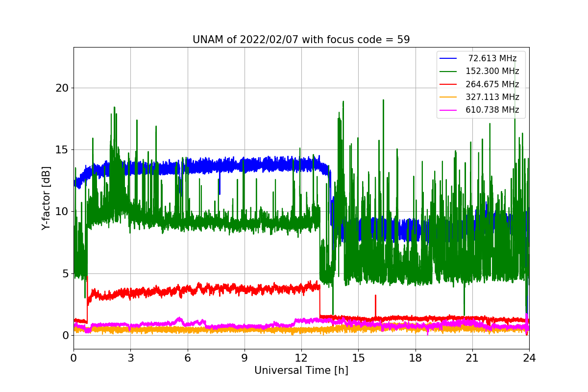Viewport: 588px width, 392px height.
Task: Click the Y-factor [dB] axis label
Action: click(46, 198)
